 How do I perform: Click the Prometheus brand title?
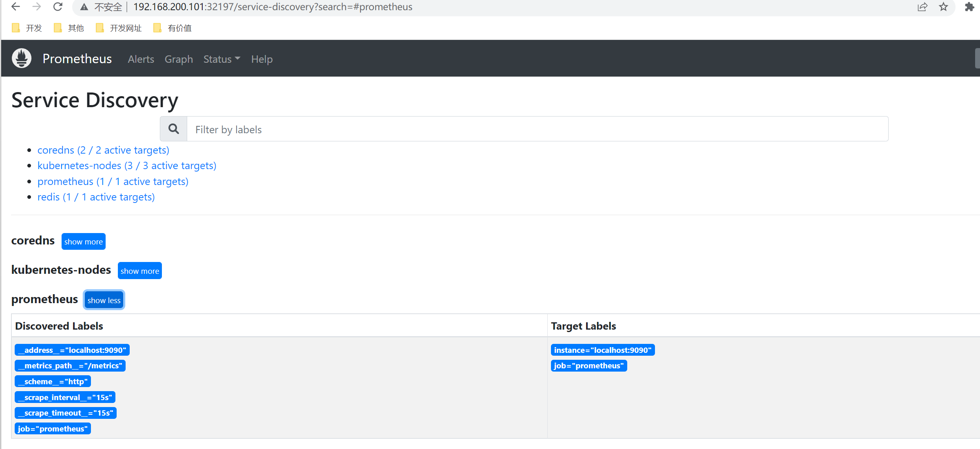pos(77,59)
